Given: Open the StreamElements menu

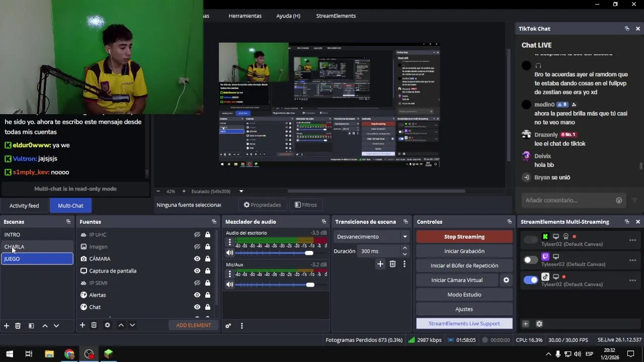Looking at the screenshot, I should click(x=336, y=16).
